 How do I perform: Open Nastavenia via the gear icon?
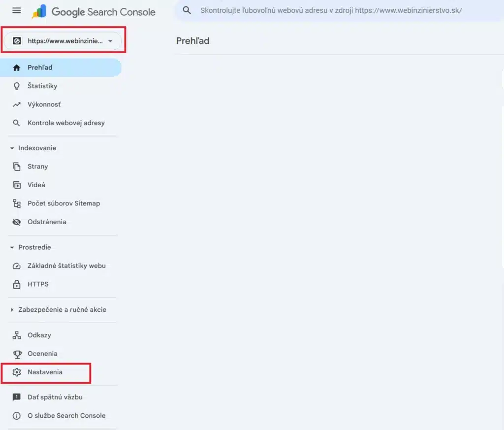click(x=17, y=373)
